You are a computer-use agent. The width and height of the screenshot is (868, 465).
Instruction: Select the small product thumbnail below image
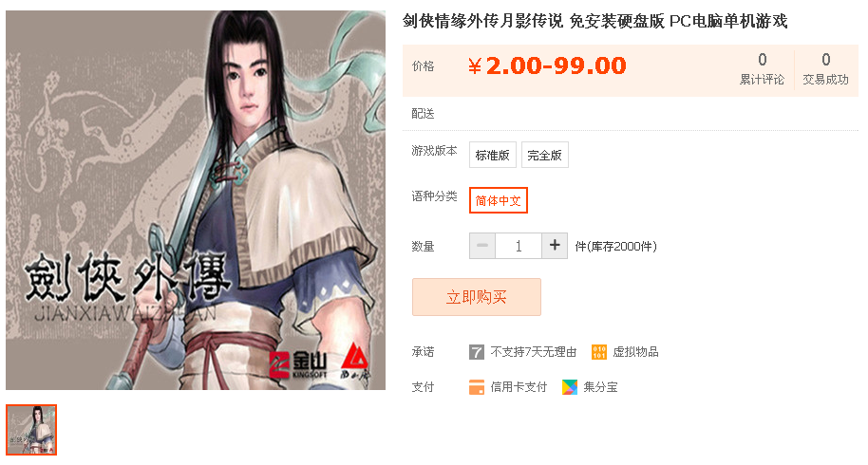click(31, 430)
